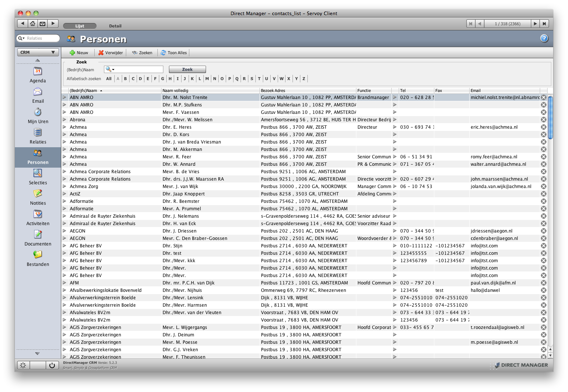The image size is (568, 392).
Task: Open search options dropdown in (Bedrijfs)Naam field
Action: tap(110, 69)
